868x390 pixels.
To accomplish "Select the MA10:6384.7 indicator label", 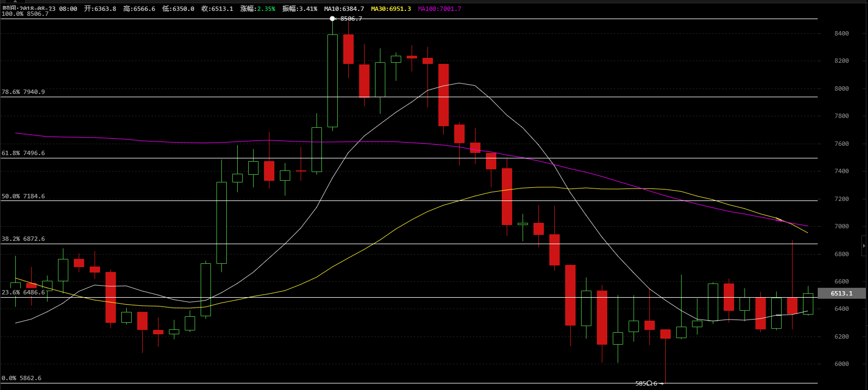I will click(x=344, y=9).
